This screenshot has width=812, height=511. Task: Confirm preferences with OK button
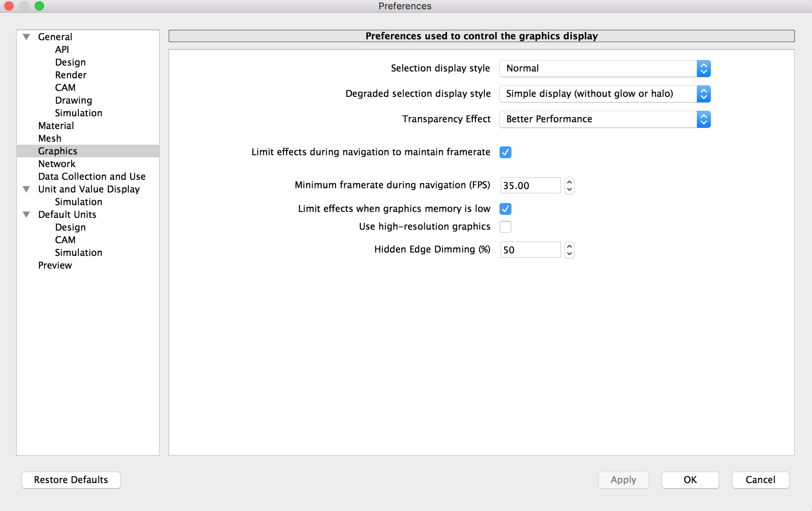pyautogui.click(x=690, y=480)
